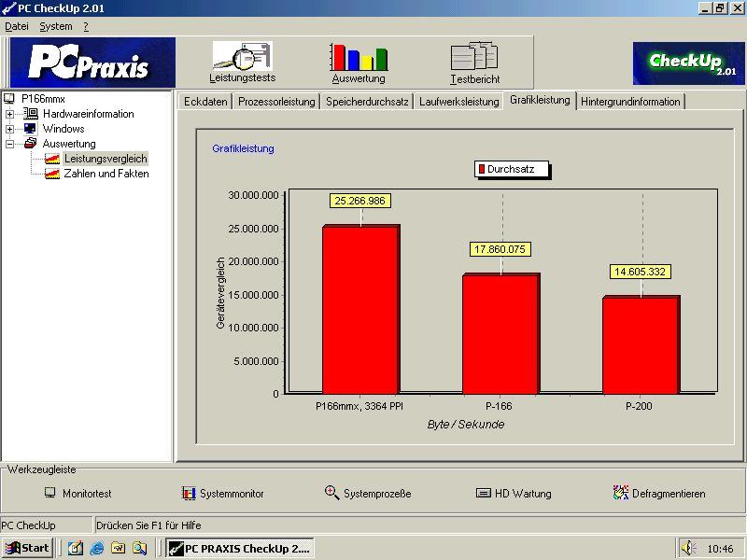Open Systemprozeße from the Werkzeugleiste
This screenshot has height=560, width=747.
[x=368, y=494]
